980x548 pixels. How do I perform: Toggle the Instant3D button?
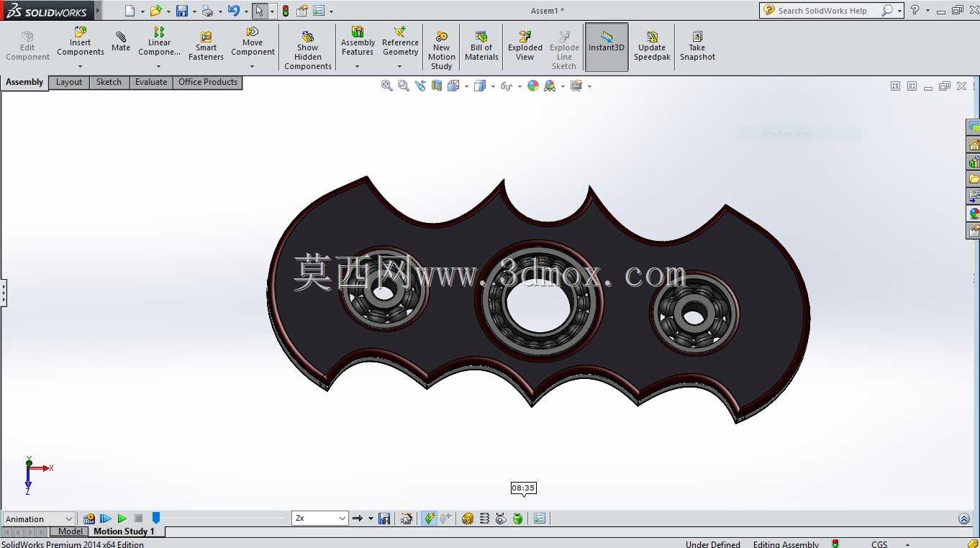pos(607,47)
